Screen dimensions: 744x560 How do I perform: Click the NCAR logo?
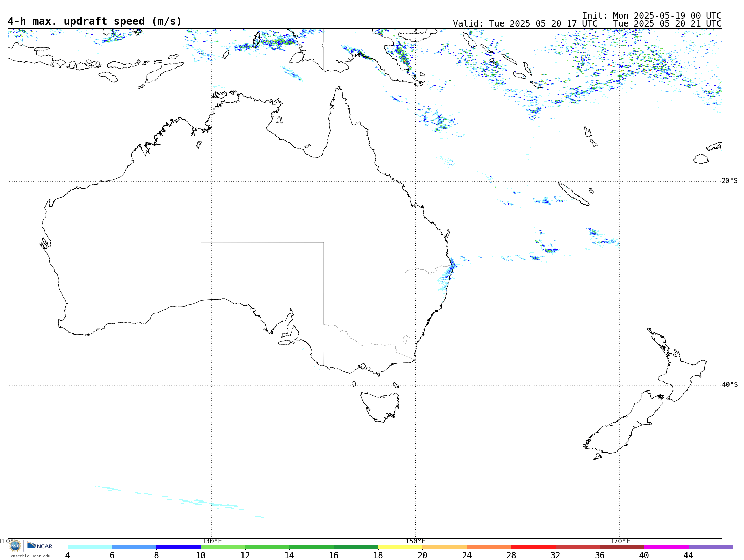click(x=40, y=546)
